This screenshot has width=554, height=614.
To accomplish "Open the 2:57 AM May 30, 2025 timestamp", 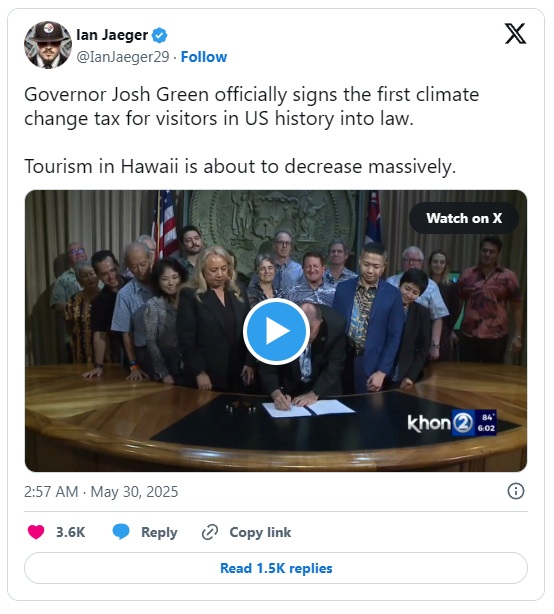I will click(x=101, y=491).
